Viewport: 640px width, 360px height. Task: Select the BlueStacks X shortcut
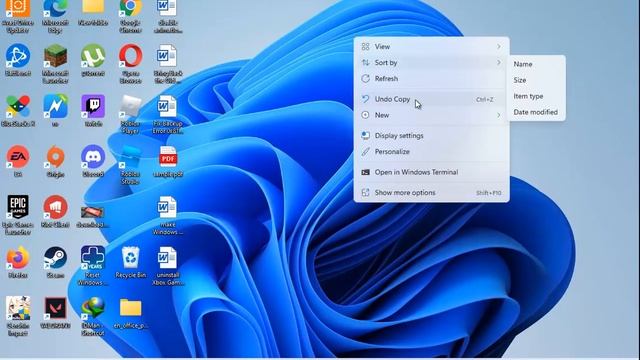18,111
